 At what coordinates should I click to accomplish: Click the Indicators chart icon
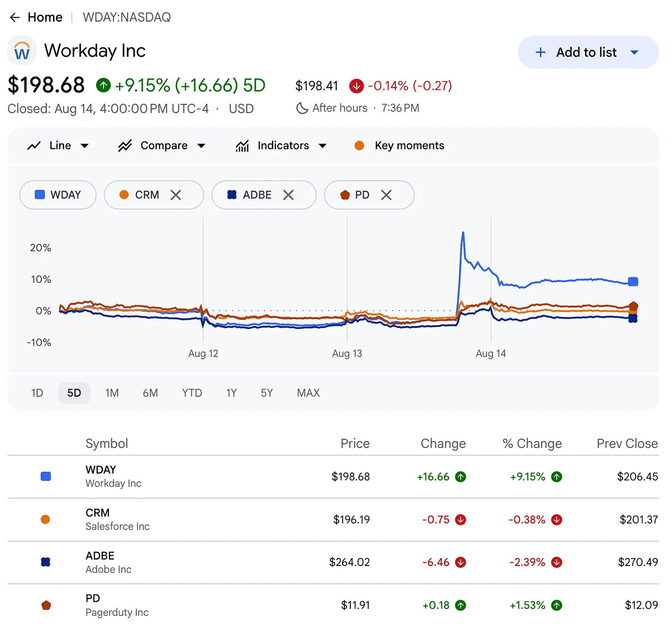(242, 146)
